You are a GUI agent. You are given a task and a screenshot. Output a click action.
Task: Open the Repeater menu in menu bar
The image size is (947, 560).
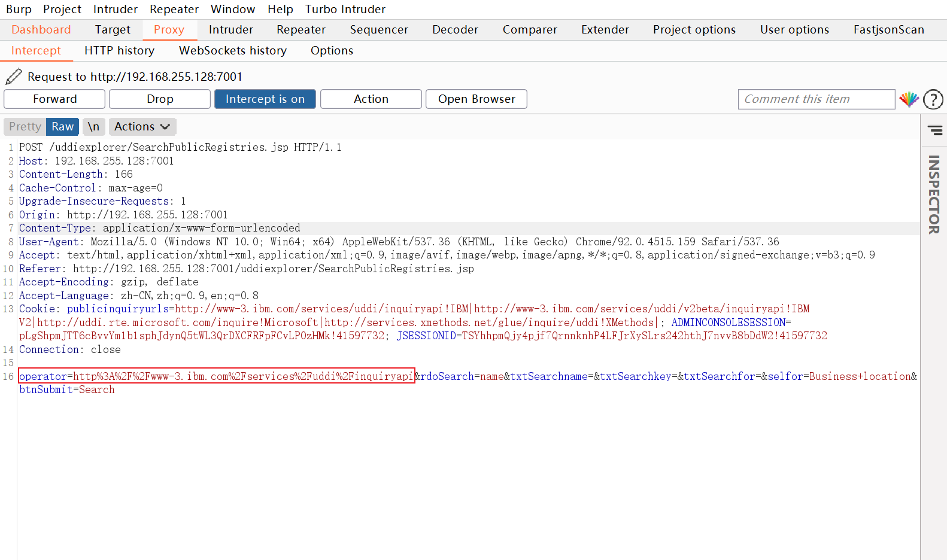tap(174, 9)
